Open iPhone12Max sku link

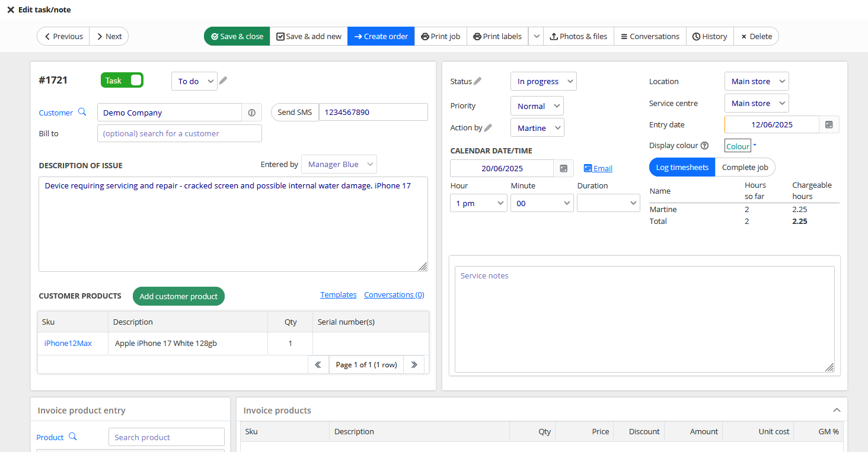pos(68,343)
